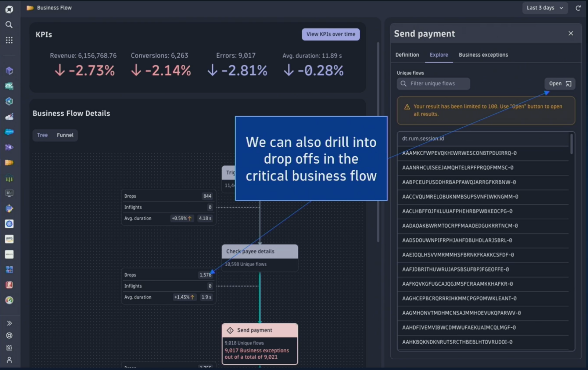
Task: Open the 'Last 3 days' timeframe dropdown
Action: point(545,8)
